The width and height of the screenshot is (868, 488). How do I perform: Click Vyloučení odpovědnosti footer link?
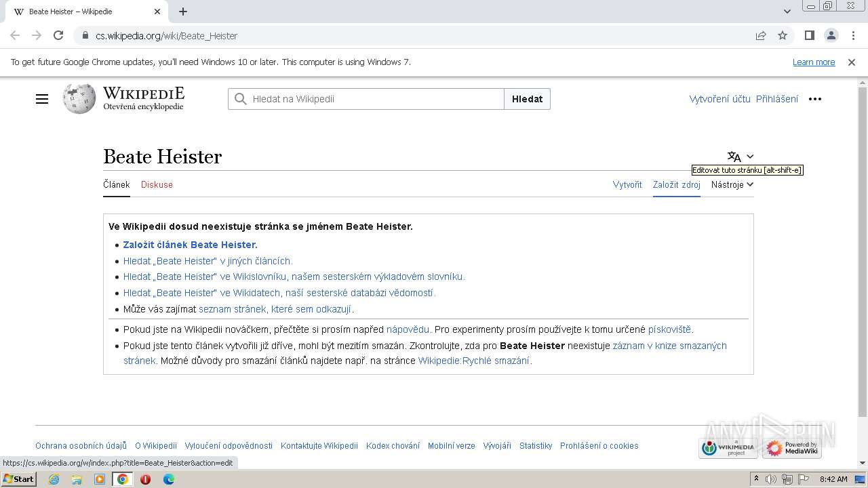pos(229,445)
